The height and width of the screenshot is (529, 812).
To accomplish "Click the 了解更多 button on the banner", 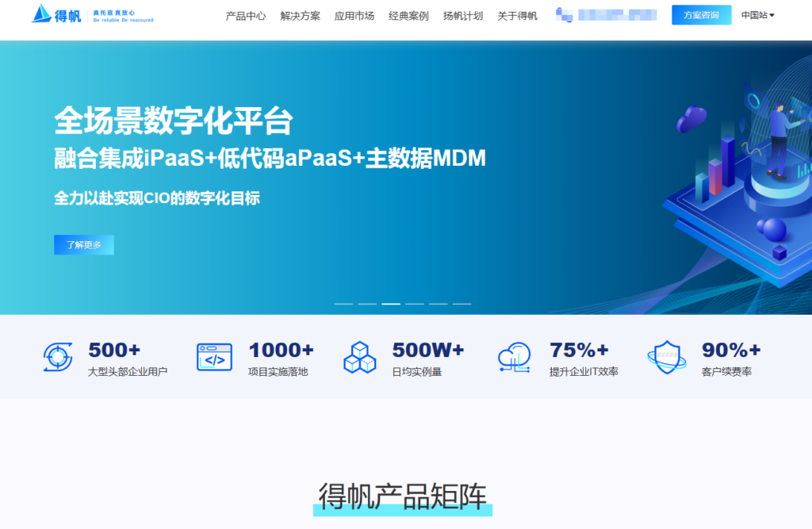I will [83, 244].
